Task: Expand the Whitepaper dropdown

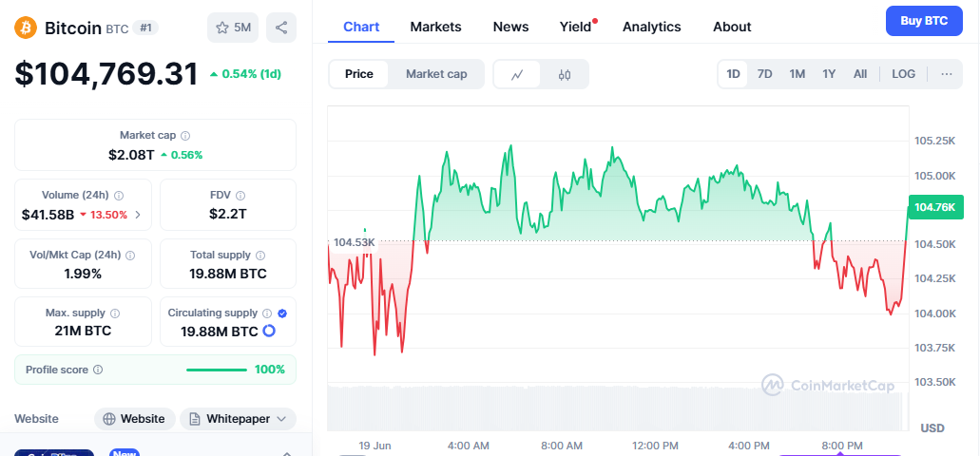Action: click(x=238, y=419)
